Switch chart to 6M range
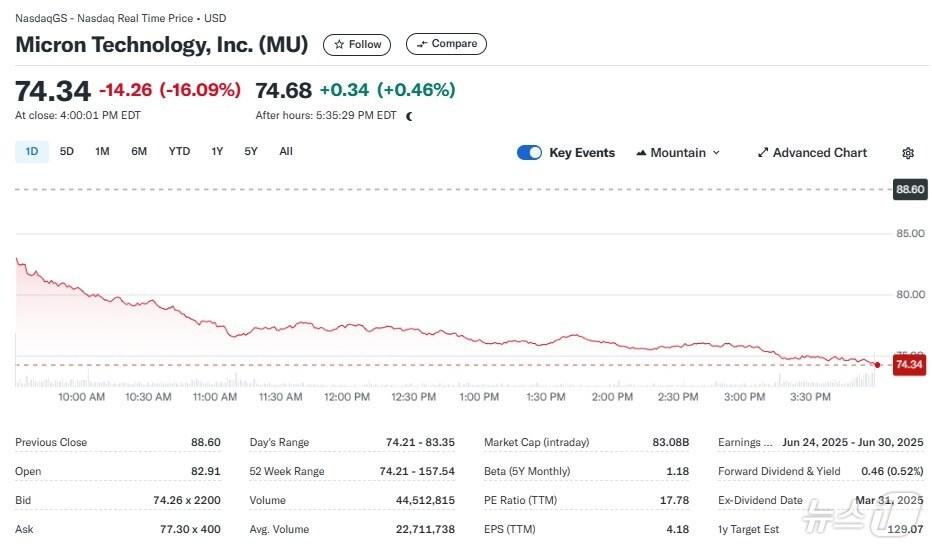The width and height of the screenshot is (932, 549). (x=139, y=152)
